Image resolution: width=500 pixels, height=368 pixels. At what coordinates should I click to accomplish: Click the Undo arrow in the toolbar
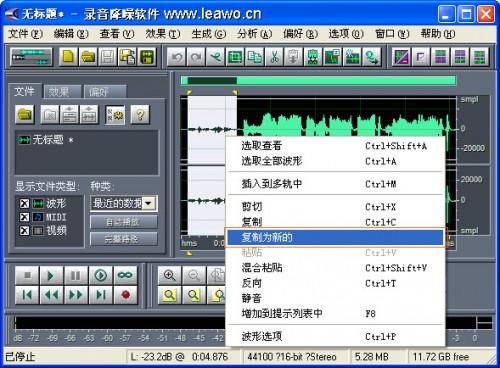[177, 57]
